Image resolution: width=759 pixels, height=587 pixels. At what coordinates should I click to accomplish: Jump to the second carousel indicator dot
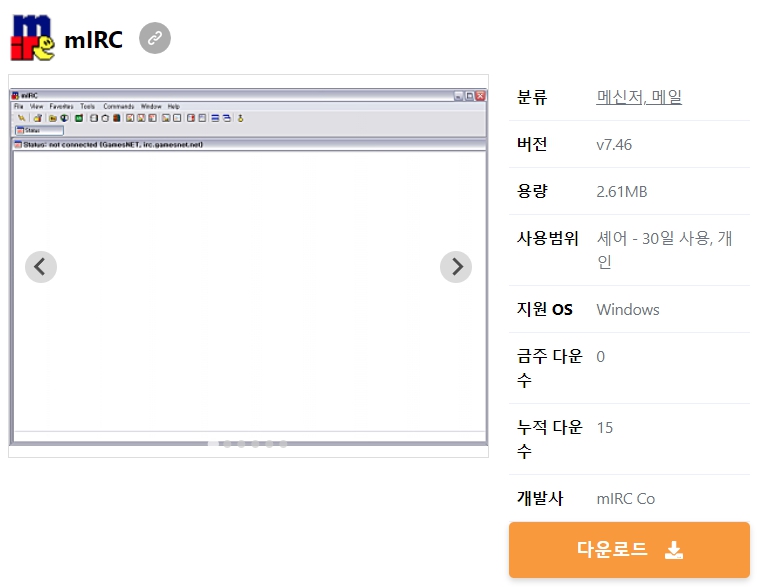[227, 444]
